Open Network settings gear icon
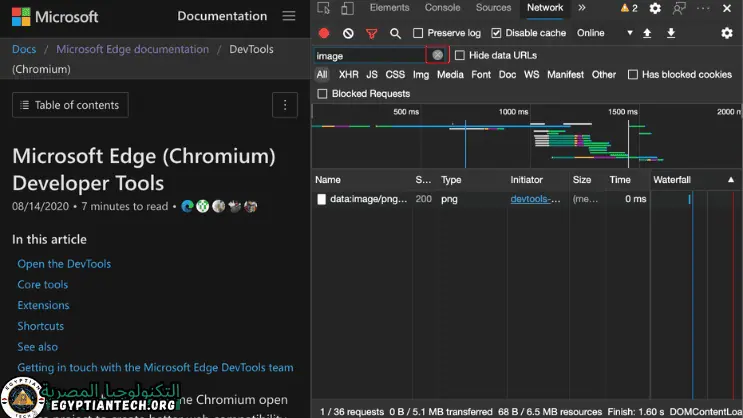This screenshot has width=743, height=418. click(727, 33)
